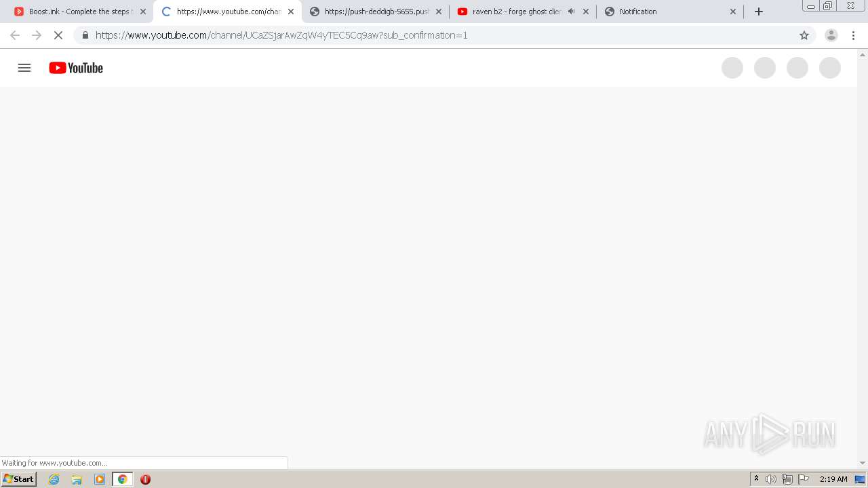Open the Windows Start menu
868x488 pixels.
click(x=19, y=479)
